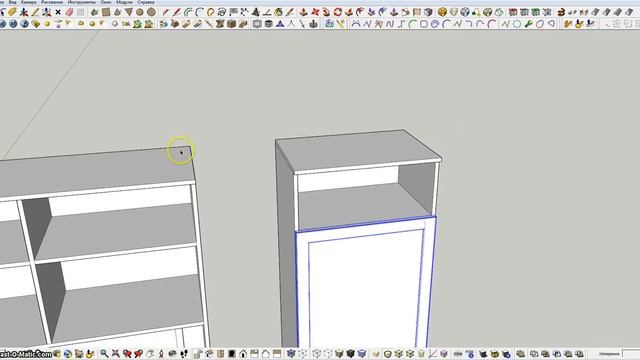
Task: Select the tan Rectangle shape tool
Action: pyautogui.click(x=106, y=12)
